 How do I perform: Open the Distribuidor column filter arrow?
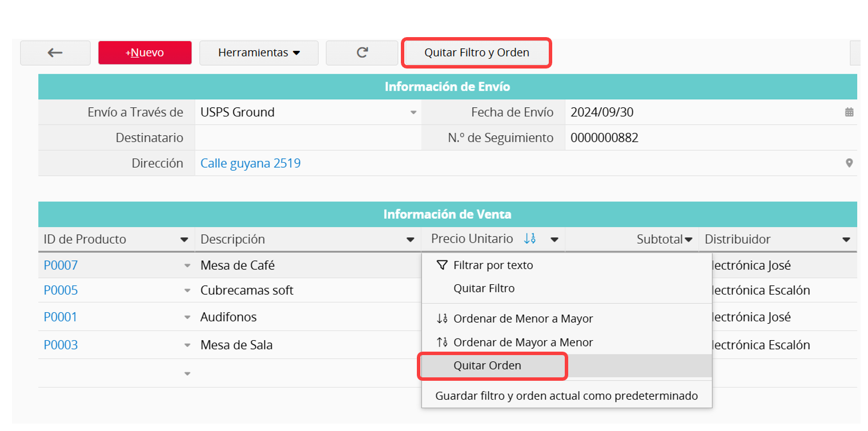tap(846, 240)
